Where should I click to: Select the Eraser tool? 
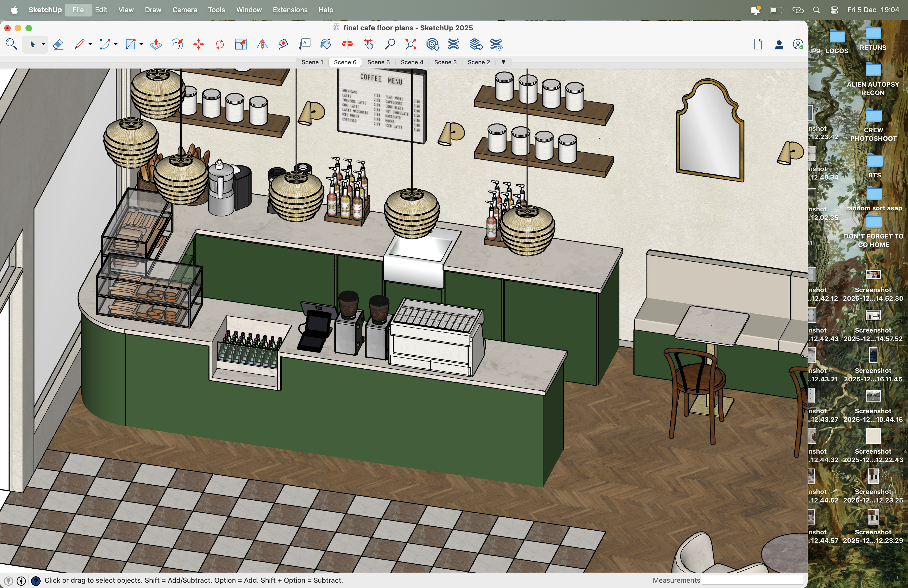(58, 45)
